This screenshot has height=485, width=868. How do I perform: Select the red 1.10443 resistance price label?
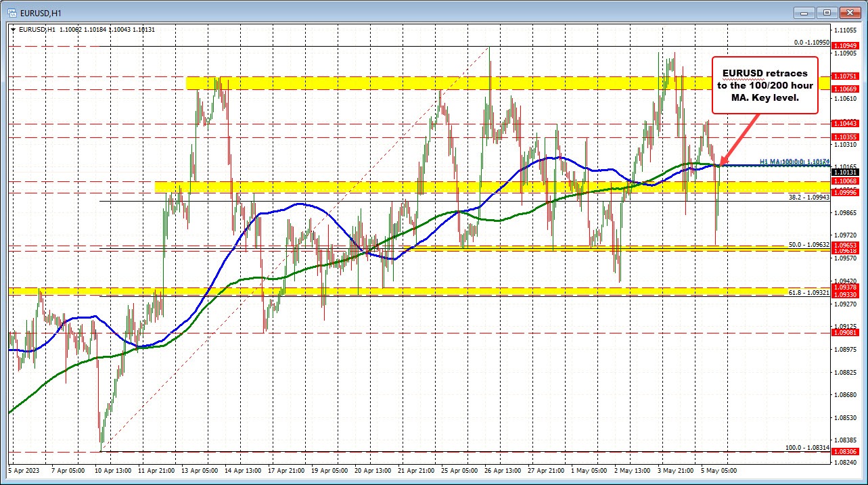(844, 124)
